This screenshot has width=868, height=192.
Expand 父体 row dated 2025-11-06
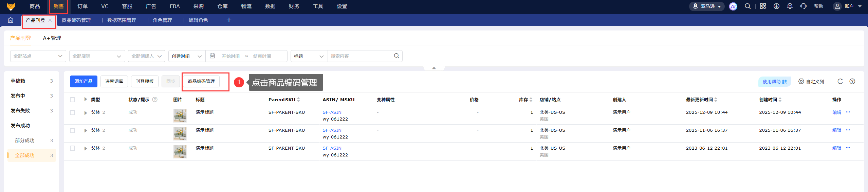[86, 131]
